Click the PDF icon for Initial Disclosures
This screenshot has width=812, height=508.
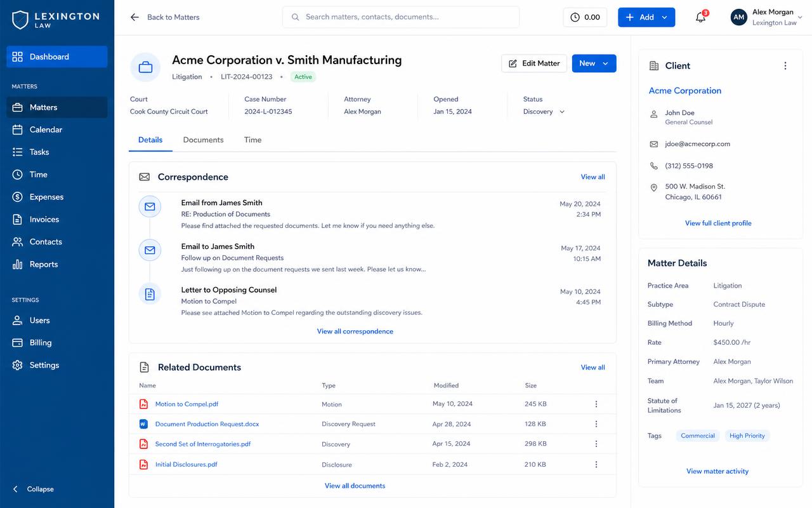click(143, 465)
